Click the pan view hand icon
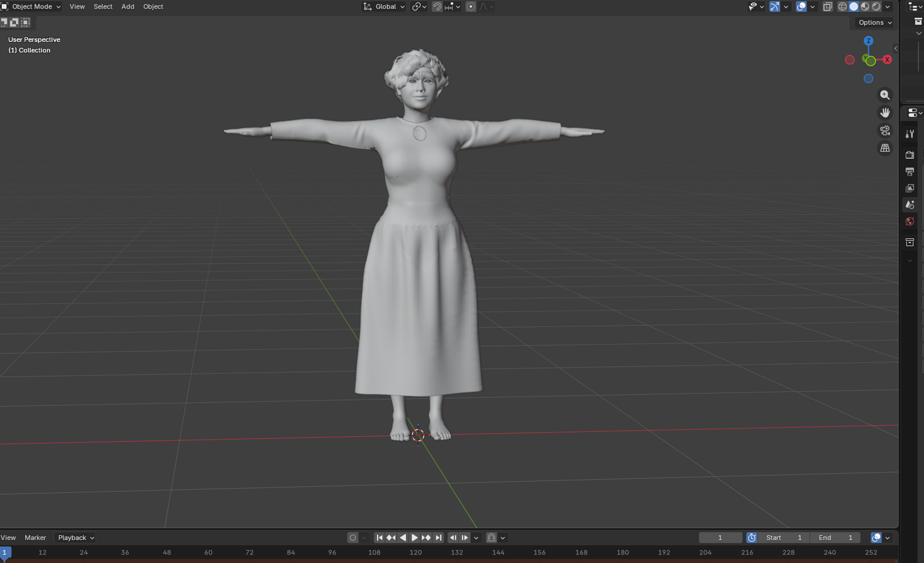This screenshot has height=563, width=924. tap(885, 113)
